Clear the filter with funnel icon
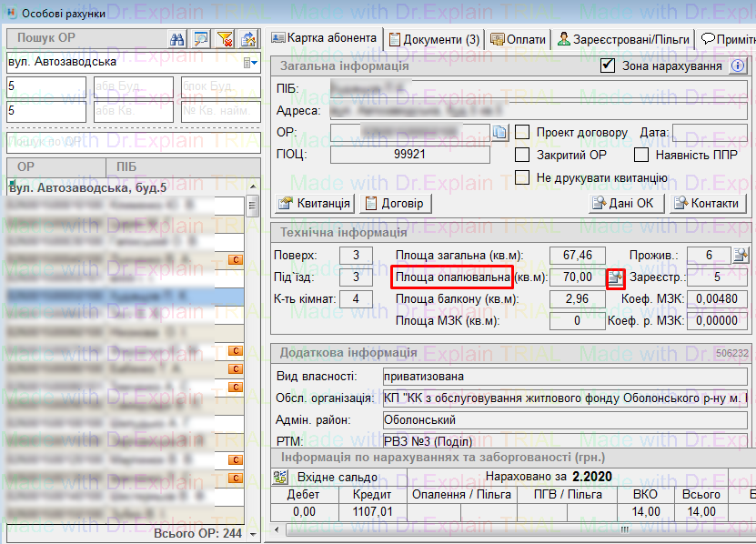Viewport: 756px width, 544px height. (224, 38)
